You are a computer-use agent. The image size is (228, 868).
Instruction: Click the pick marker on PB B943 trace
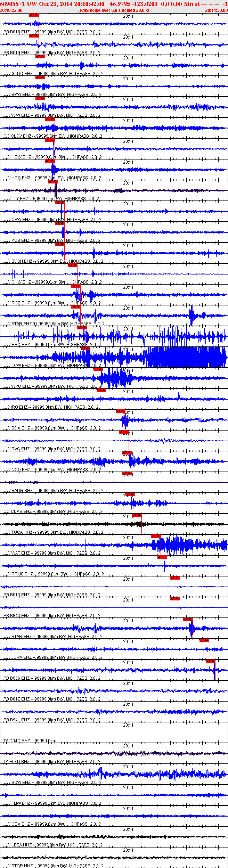175,599
